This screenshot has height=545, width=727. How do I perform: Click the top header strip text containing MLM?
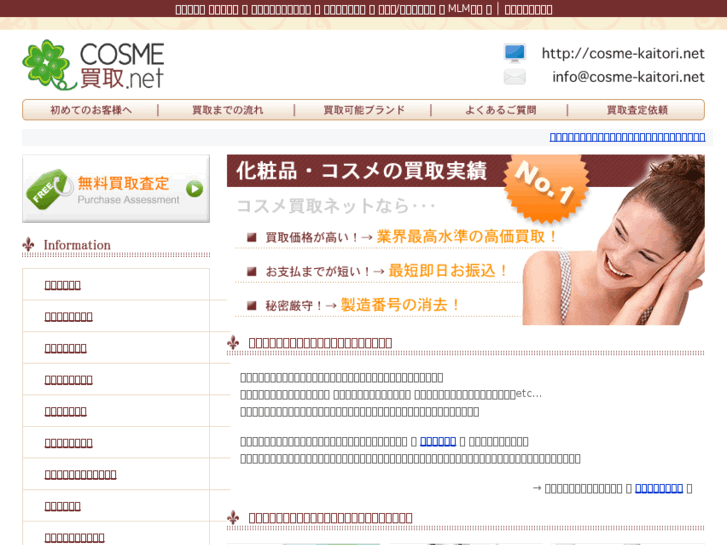click(x=364, y=9)
